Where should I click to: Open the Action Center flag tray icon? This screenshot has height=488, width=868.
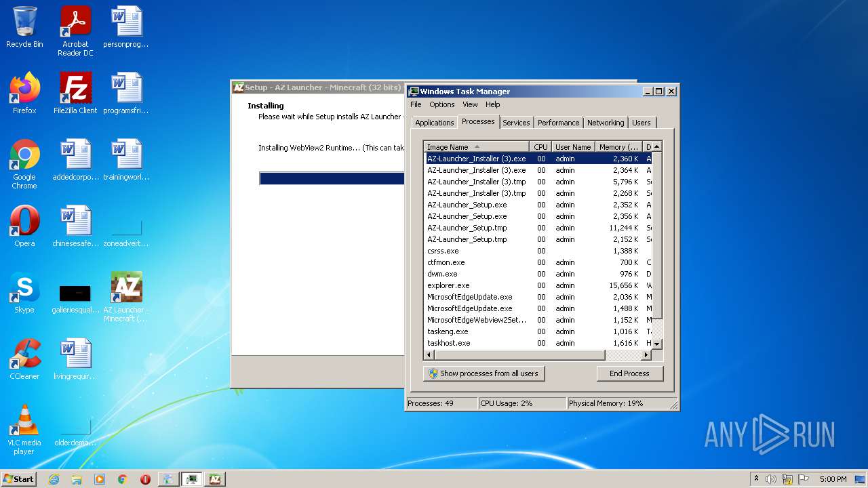tap(804, 479)
